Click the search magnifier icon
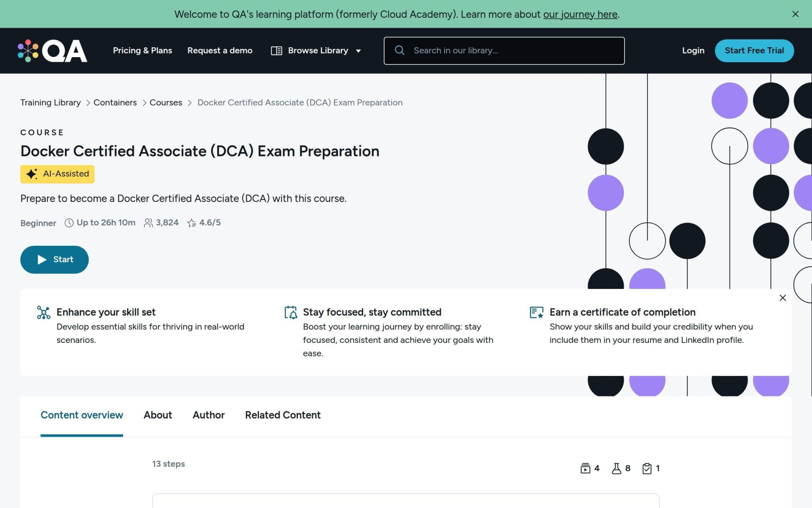The width and height of the screenshot is (812, 508). coord(399,50)
